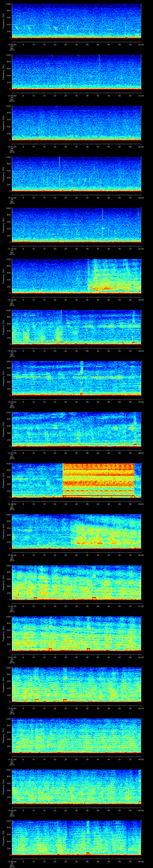The image size is (153, 868).
Task: Open the 14:43:00 spectrogram panel
Action: point(77,735)
